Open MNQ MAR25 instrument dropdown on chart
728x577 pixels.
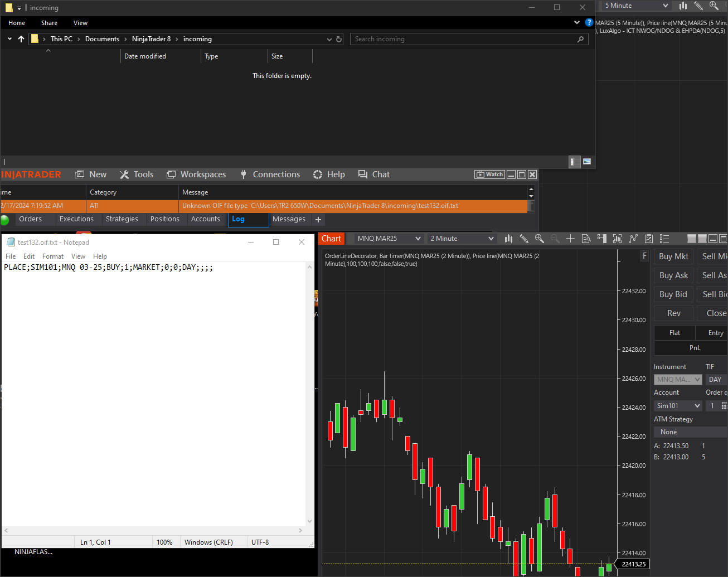tap(388, 239)
